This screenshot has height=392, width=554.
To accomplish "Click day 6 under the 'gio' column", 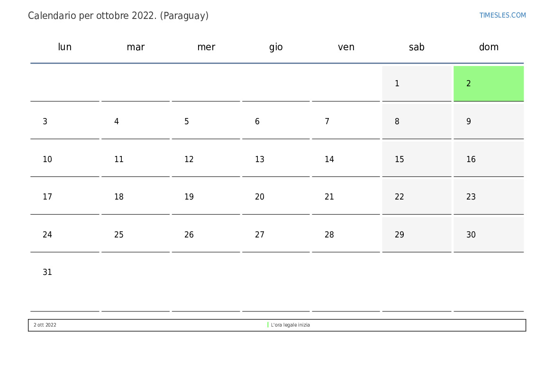I will click(x=276, y=121).
